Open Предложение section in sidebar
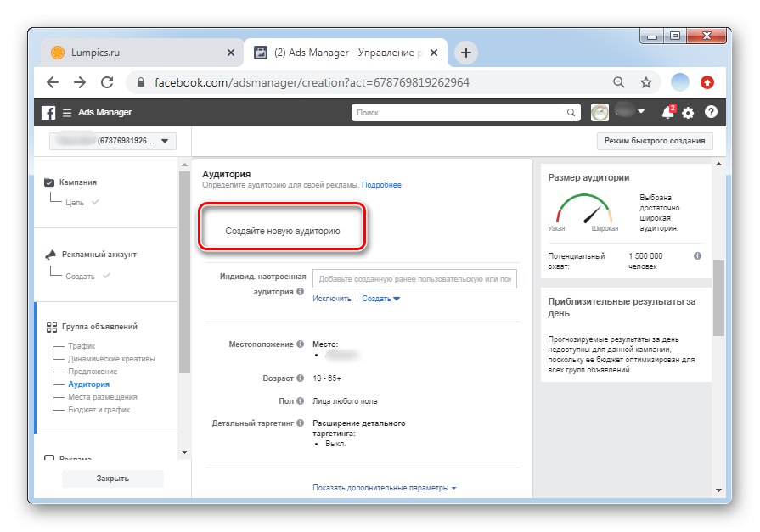This screenshot has width=760, height=532. tap(93, 372)
